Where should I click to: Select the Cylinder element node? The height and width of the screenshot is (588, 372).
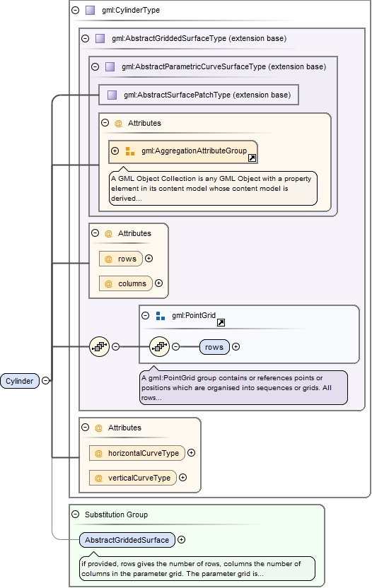click(x=20, y=381)
